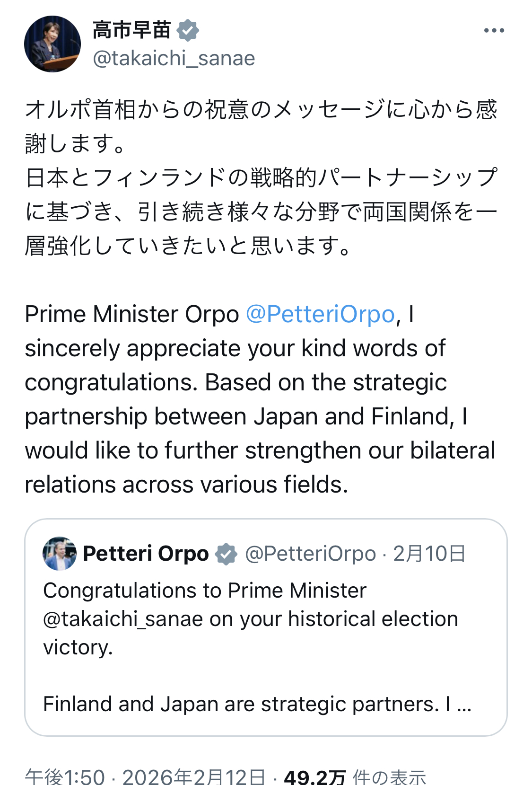Expand truncated text ending with ellipsis in quote
The height and width of the screenshot is (785, 532).
(464, 705)
